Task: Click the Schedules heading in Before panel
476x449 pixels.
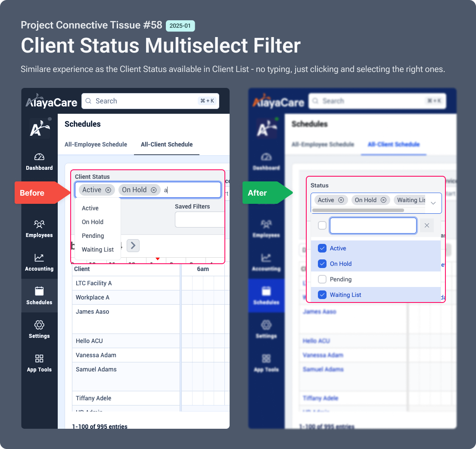Action: 83,124
